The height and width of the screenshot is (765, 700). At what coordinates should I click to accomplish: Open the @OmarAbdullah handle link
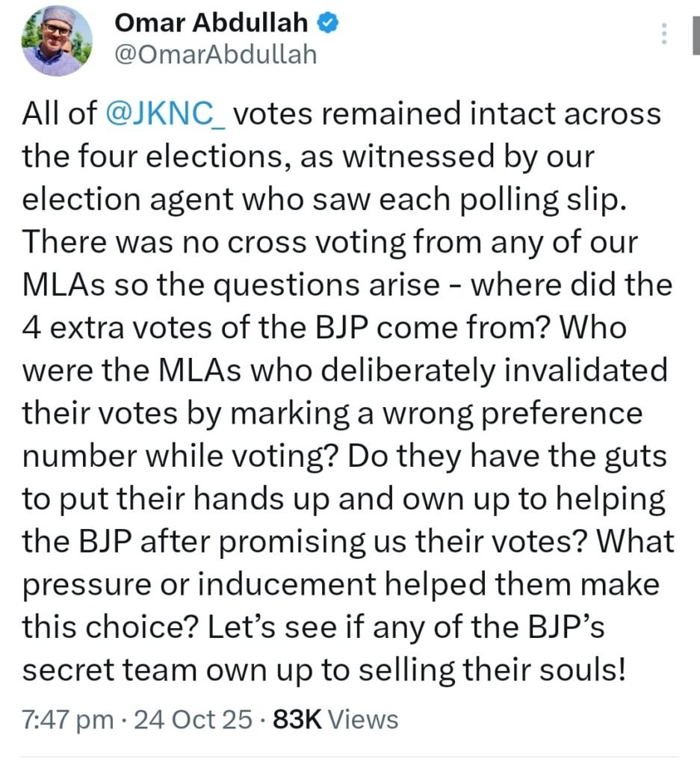215,55
